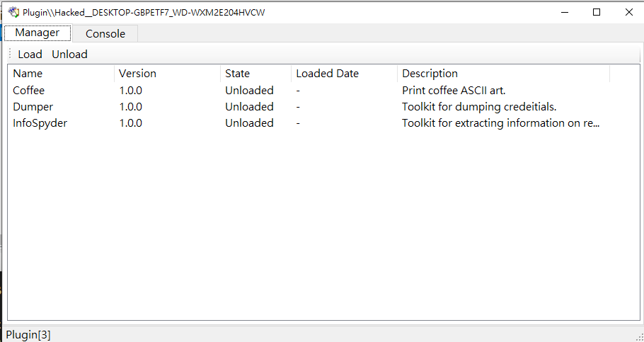Close the Plugin window
The width and height of the screenshot is (644, 342).
[x=628, y=12]
